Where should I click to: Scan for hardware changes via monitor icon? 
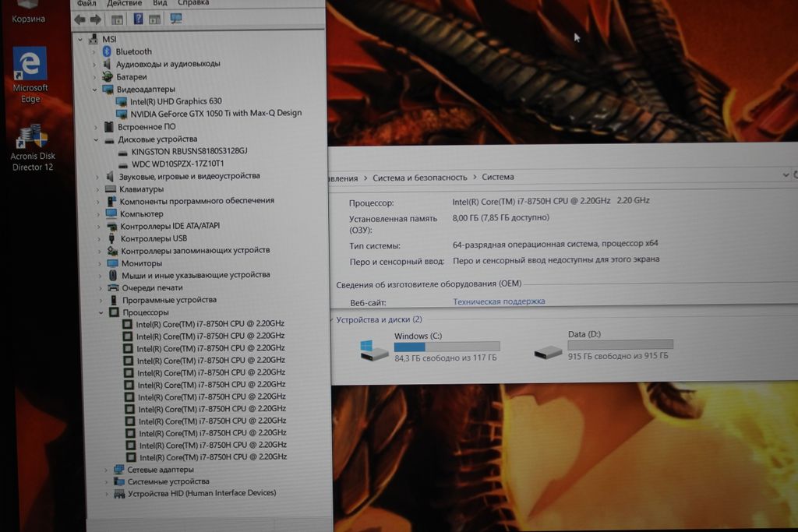(x=176, y=19)
